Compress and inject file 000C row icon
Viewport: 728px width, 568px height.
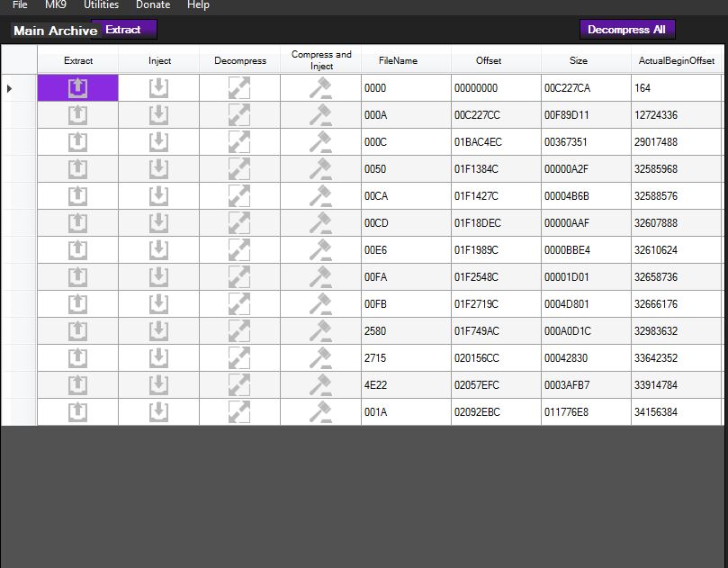[x=321, y=141]
